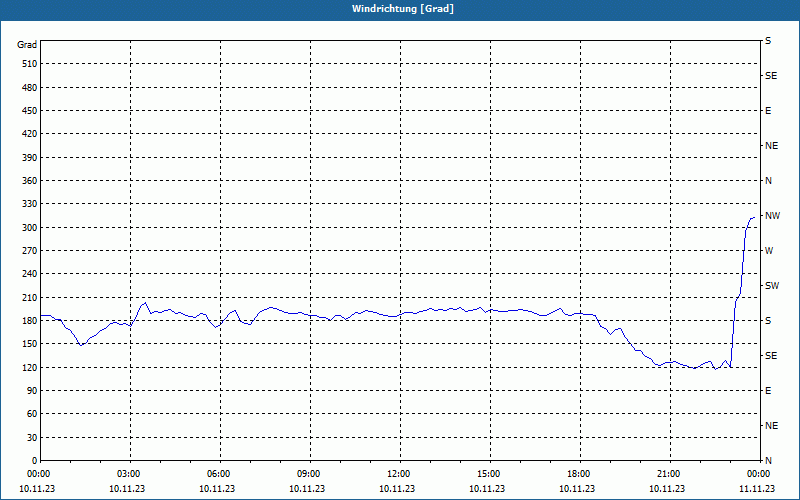Click the S compass label level with 180
Screen dimensions: 800x500
coord(768,321)
